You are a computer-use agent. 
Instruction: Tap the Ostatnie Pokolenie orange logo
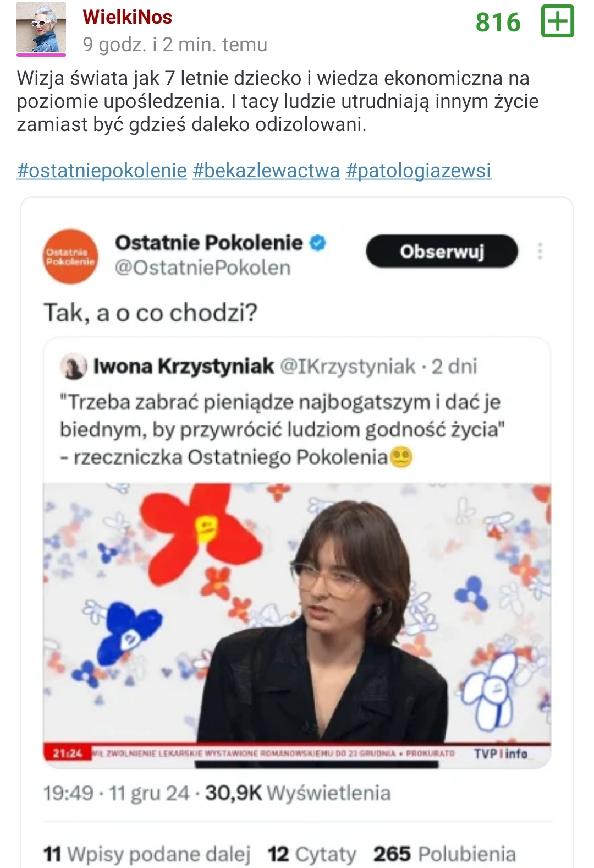70,256
